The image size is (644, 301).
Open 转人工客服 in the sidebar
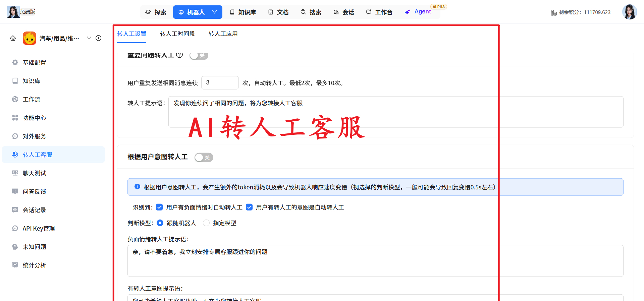[x=53, y=155]
